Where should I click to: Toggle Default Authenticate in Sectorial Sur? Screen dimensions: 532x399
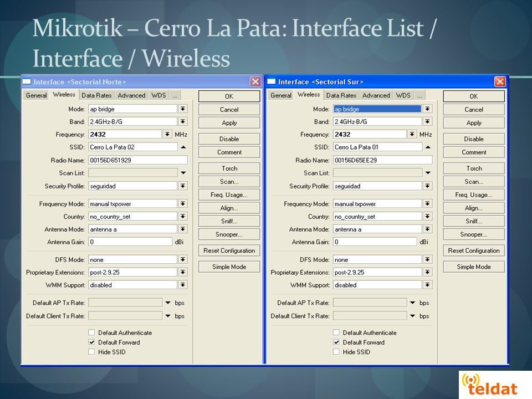[x=336, y=332]
